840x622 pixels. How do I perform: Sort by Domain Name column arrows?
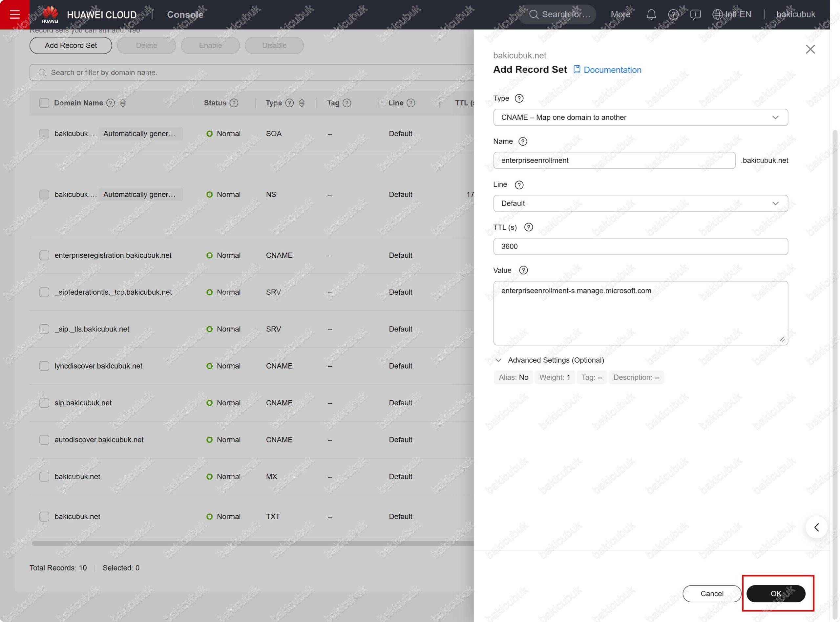(x=123, y=103)
